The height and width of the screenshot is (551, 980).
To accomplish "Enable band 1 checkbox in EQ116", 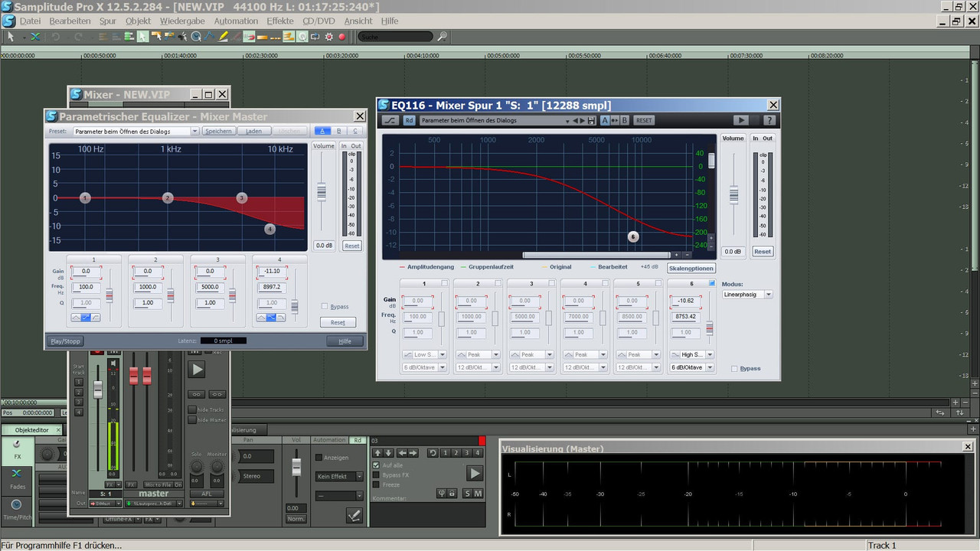I will (444, 283).
